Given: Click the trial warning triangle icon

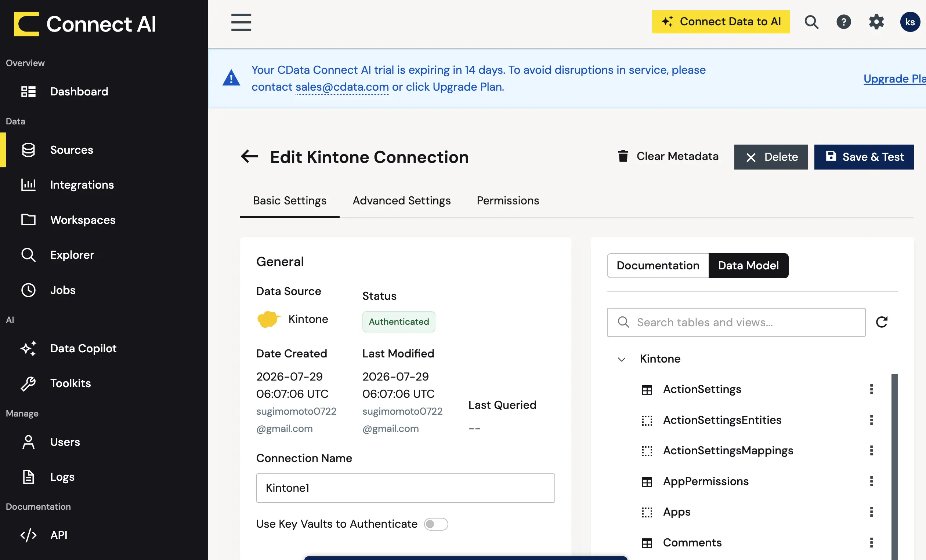Looking at the screenshot, I should pyautogui.click(x=231, y=78).
